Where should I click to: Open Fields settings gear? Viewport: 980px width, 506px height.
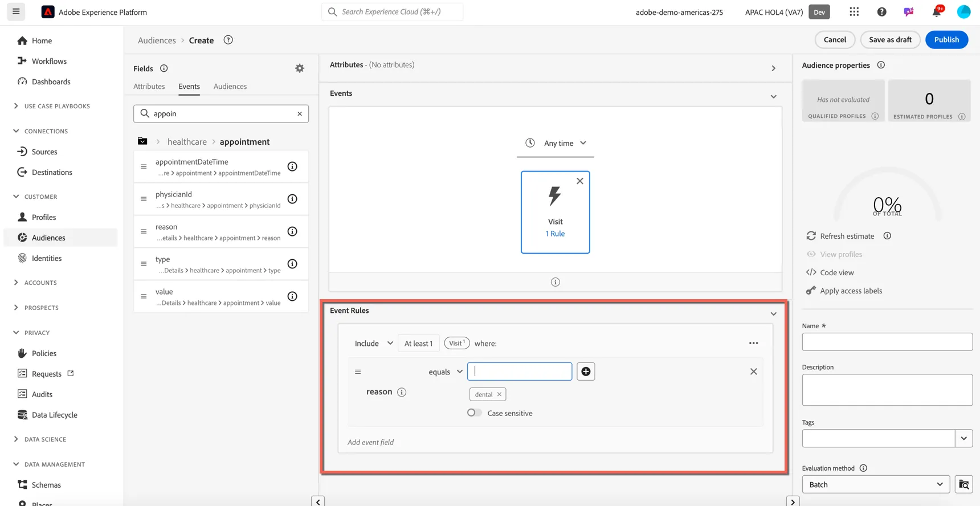(x=300, y=68)
